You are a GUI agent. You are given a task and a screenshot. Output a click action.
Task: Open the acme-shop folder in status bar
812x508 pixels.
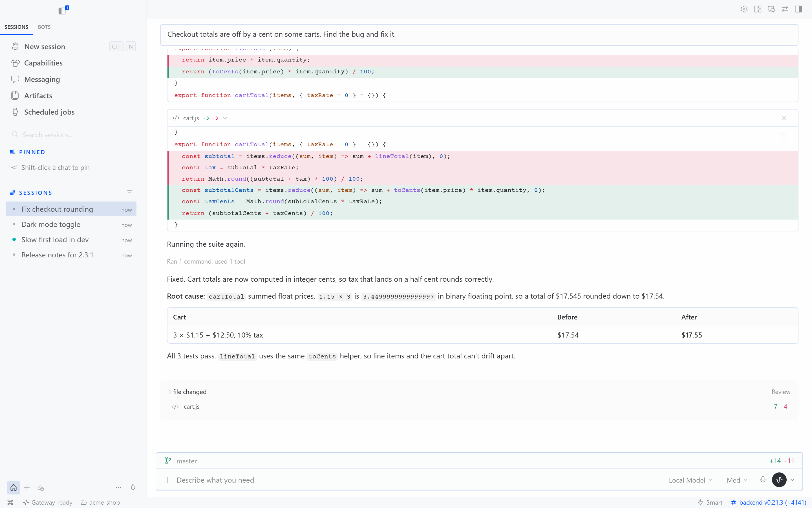[x=100, y=502]
